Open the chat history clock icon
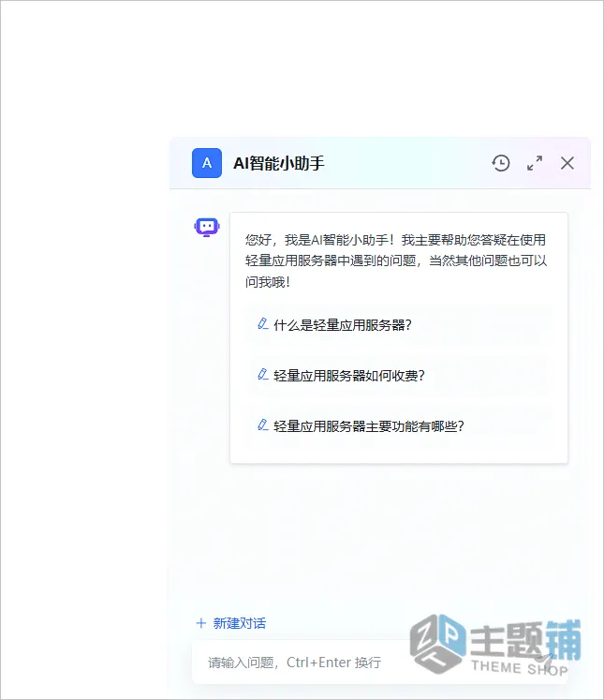The image size is (604, 700). (501, 163)
